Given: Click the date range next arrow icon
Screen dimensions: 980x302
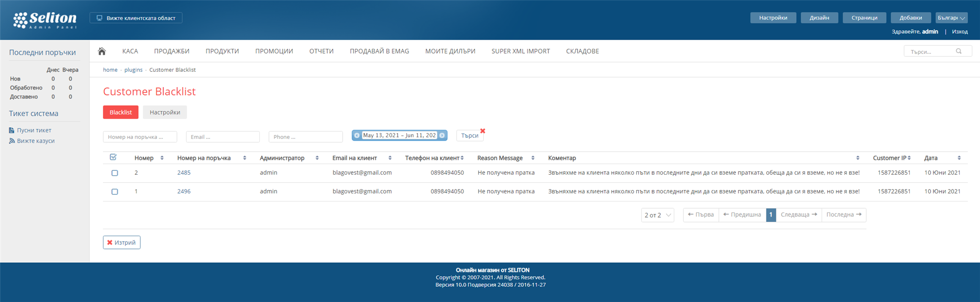Looking at the screenshot, I should coord(442,135).
